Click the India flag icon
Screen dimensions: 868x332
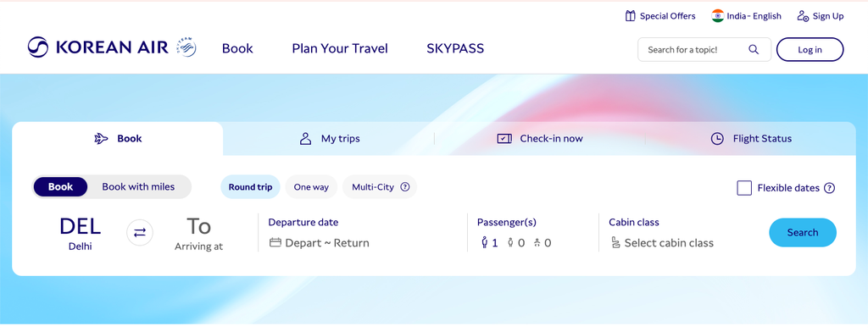718,16
